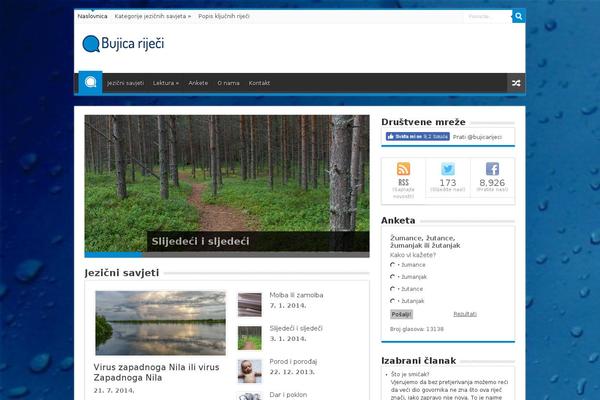Open Virus zapadnoga Nila article title

pyautogui.click(x=157, y=372)
